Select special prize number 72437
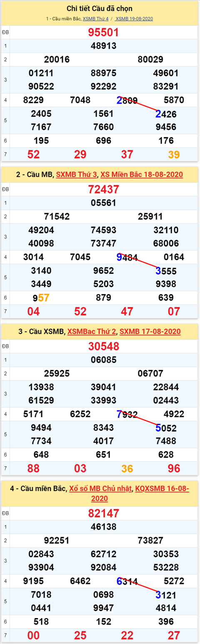The image size is (200, 644). (x=104, y=190)
